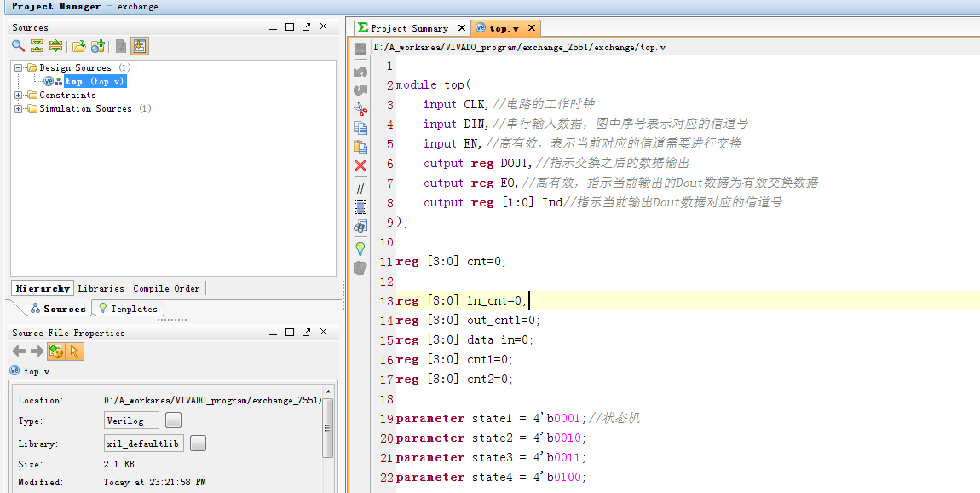Screen dimensions: 980x493
Task: Expand the Constraints folder
Action: pyautogui.click(x=19, y=95)
